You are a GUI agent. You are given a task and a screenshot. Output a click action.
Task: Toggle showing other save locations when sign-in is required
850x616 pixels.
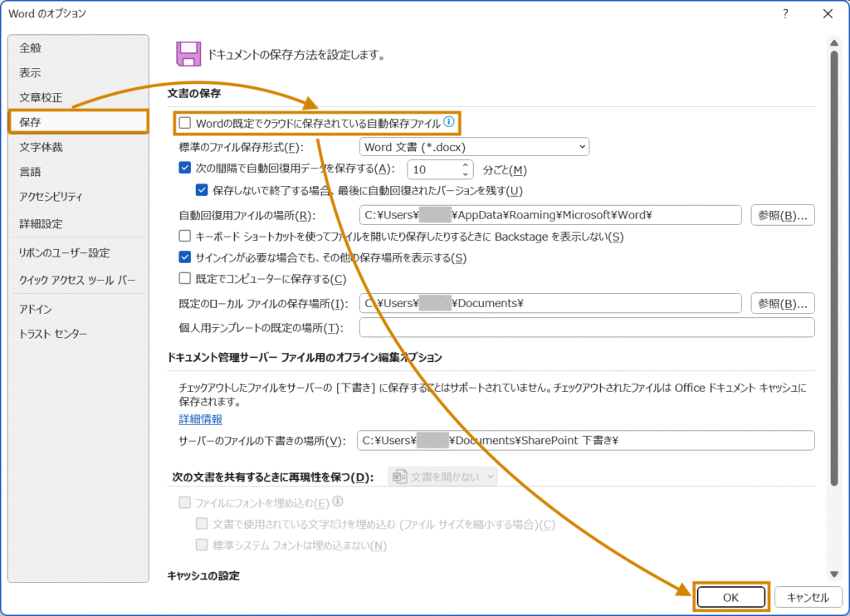point(185,257)
